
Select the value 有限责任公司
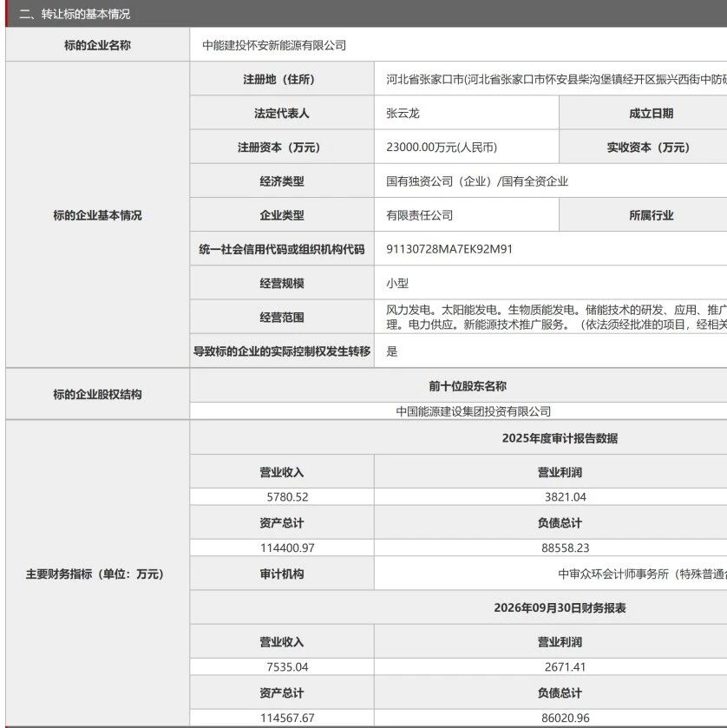(419, 215)
